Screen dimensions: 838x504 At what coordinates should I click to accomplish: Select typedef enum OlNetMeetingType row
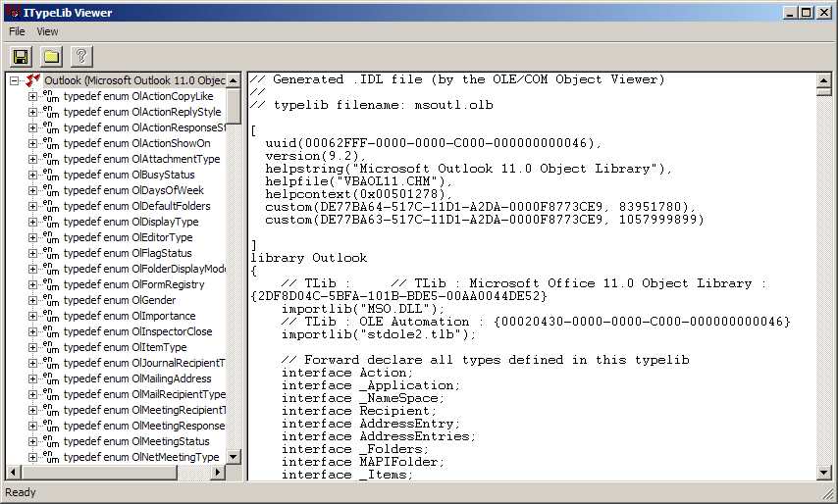[141, 457]
